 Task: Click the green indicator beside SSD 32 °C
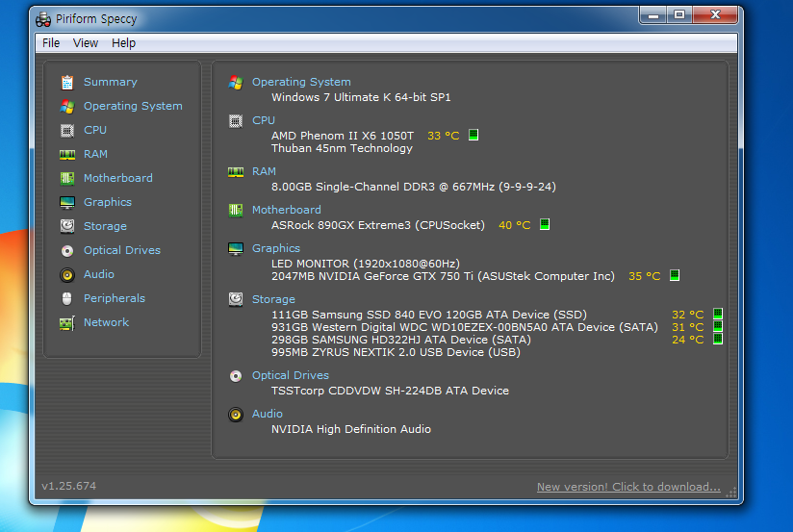pos(718,314)
